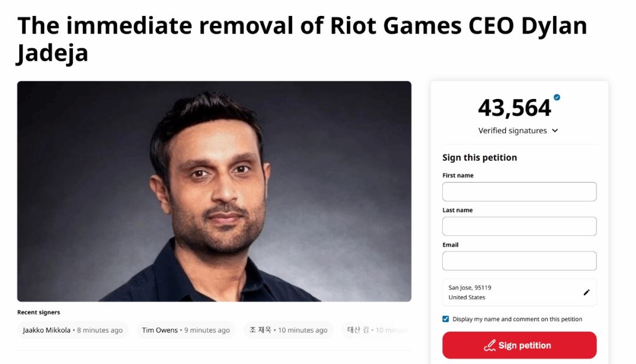Select the Email text box
636x364 pixels.
click(519, 261)
